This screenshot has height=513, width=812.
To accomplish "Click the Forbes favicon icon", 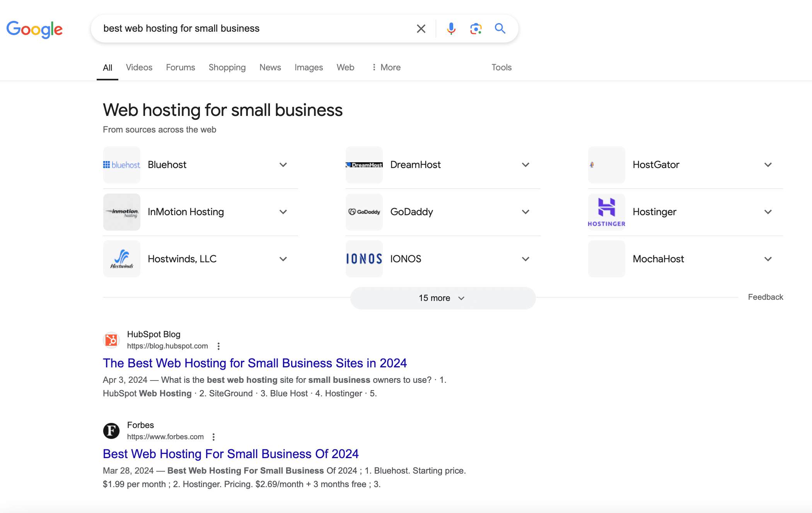I will click(111, 430).
